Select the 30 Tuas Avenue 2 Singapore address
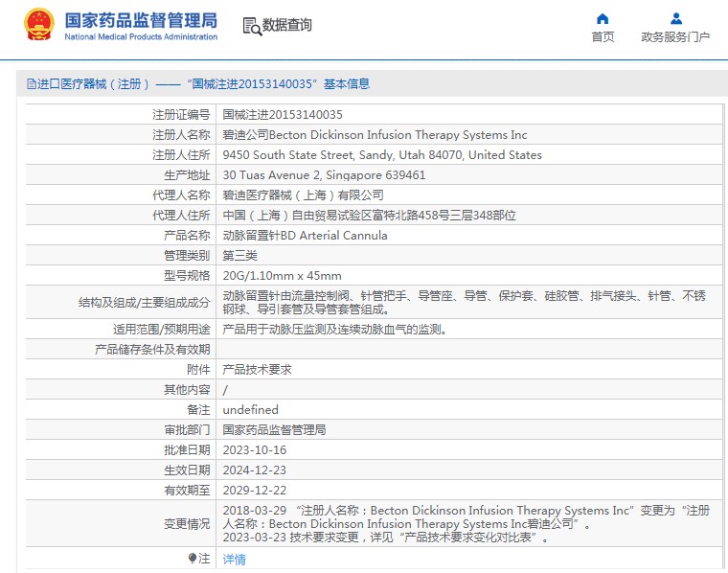Image resolution: width=728 pixels, height=573 pixels. (324, 175)
